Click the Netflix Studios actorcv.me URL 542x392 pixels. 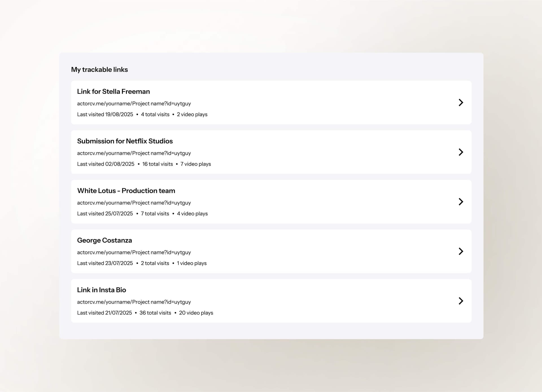pos(134,153)
